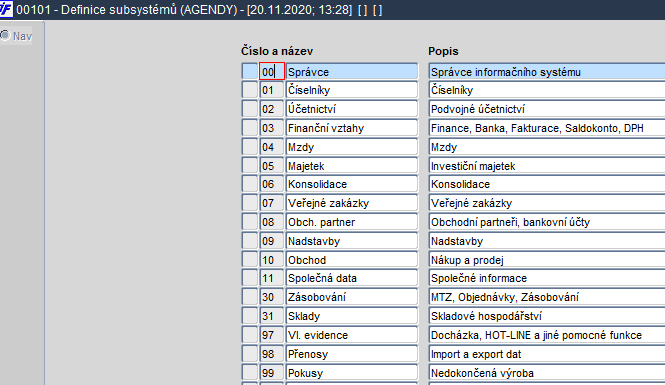Click the name field 'Zásobování'

352,297
